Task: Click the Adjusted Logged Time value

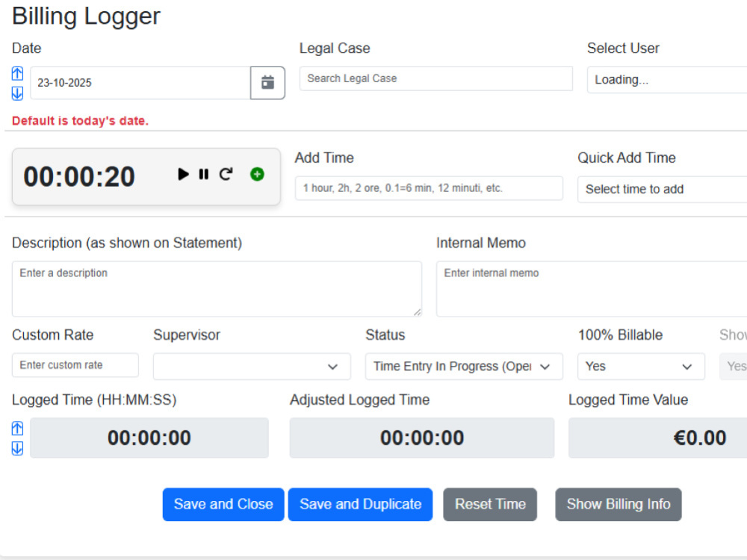Action: [x=422, y=438]
